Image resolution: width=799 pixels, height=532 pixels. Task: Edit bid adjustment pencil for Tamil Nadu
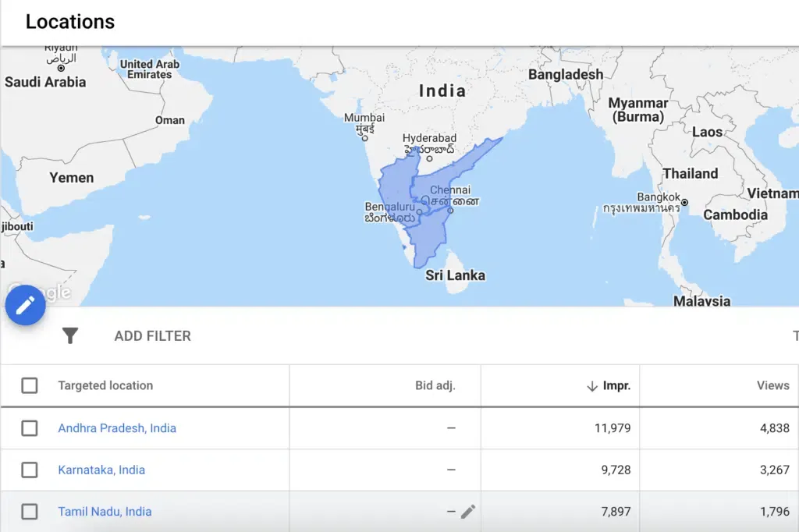tap(468, 511)
